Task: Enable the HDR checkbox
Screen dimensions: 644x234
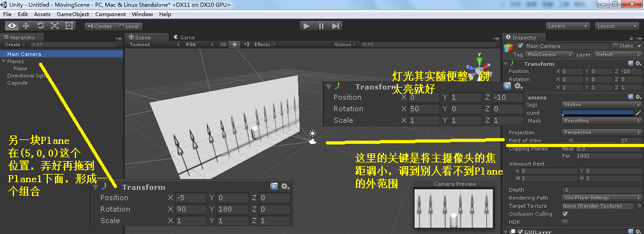Action: (565, 222)
